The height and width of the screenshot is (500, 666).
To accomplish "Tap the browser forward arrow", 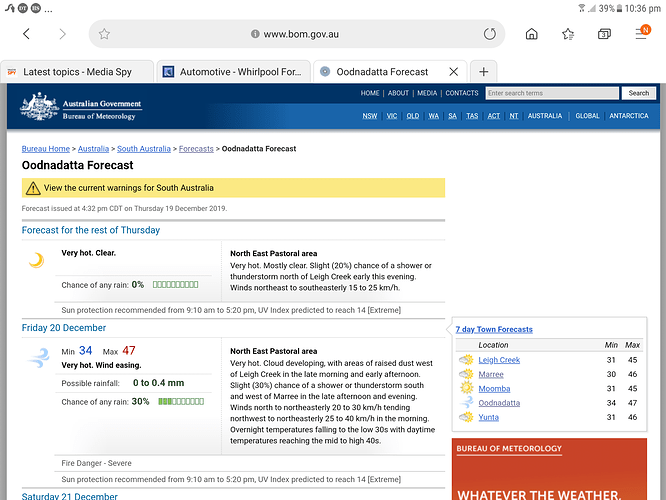I will [x=62, y=34].
